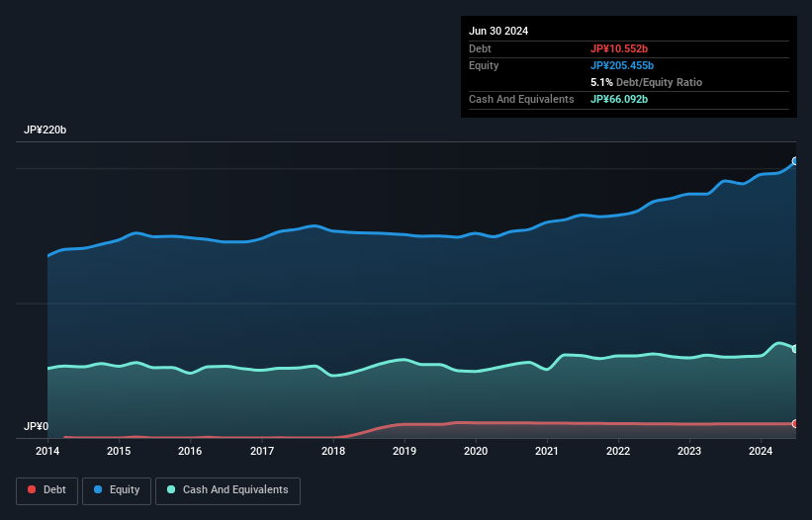Click the 2015 x-axis label

(119, 451)
